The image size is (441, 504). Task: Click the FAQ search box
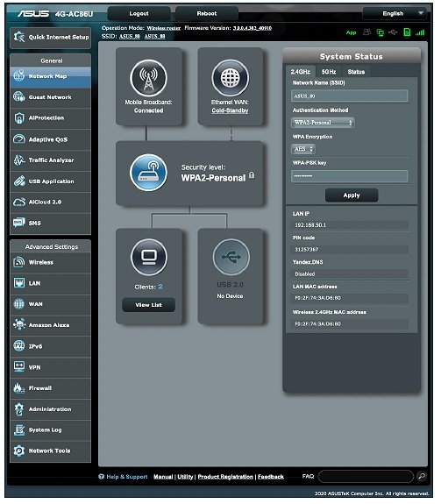click(366, 476)
